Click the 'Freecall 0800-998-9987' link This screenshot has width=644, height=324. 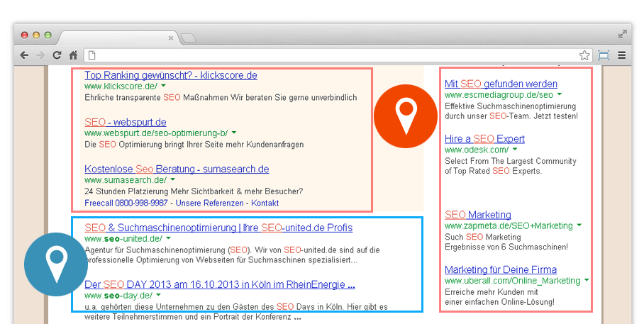[126, 203]
